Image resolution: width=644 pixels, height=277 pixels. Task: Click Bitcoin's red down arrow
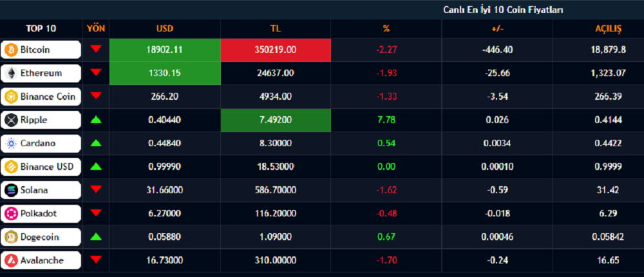click(x=96, y=49)
